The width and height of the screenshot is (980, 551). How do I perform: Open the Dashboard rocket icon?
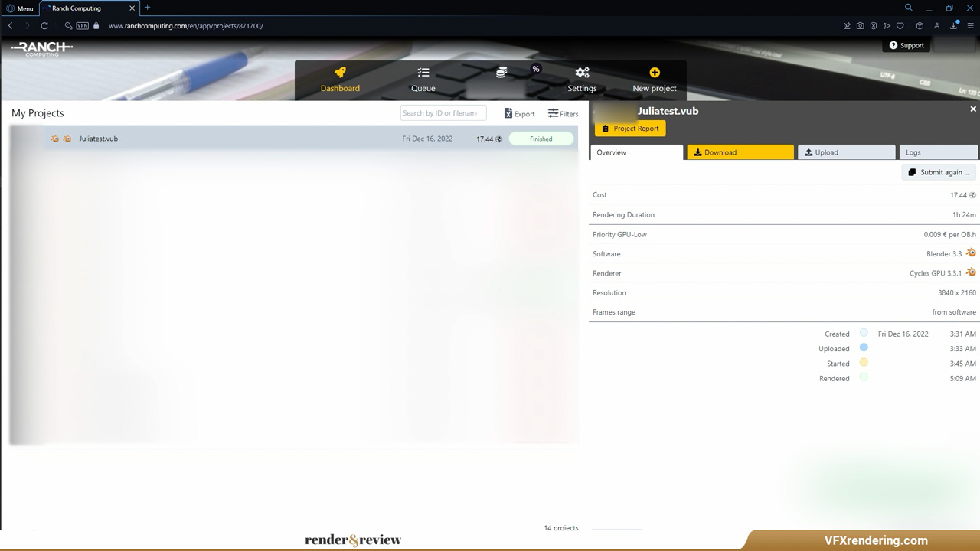[x=340, y=73]
